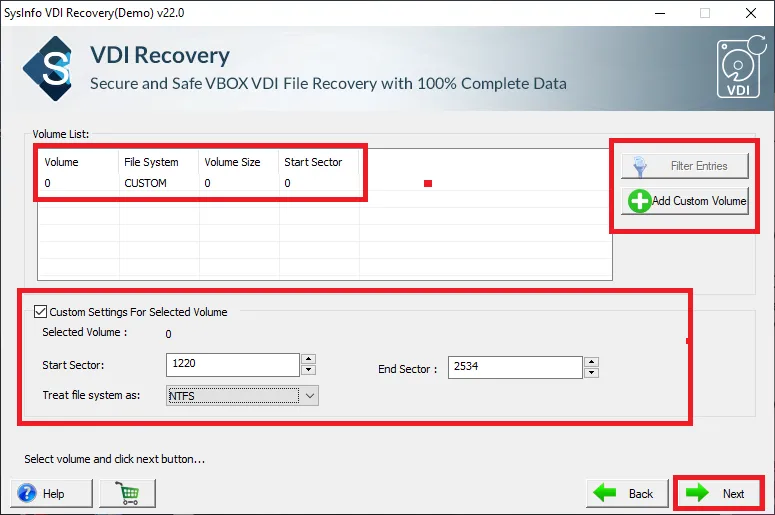Decrease End Sector with down arrow

(591, 373)
